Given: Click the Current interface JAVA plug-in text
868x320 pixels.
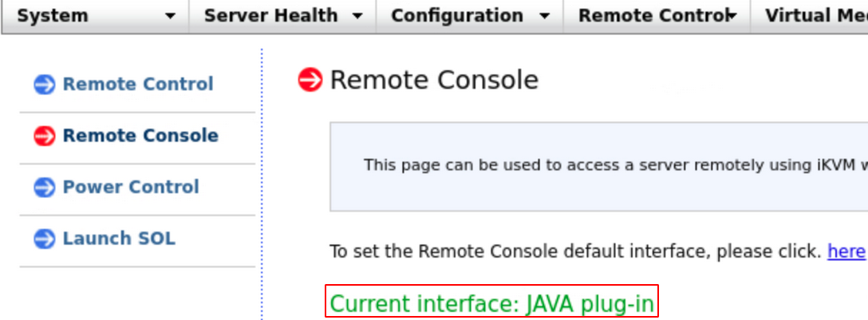Looking at the screenshot, I should 491,304.
